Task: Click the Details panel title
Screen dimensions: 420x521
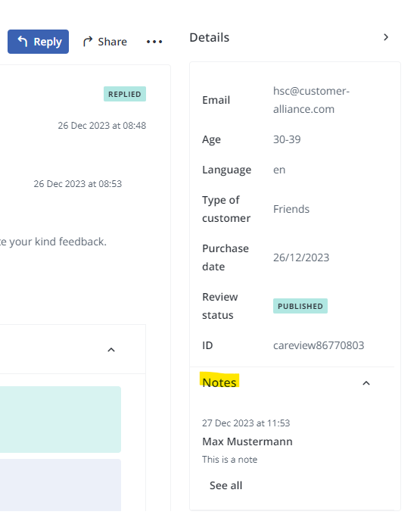Action: pyautogui.click(x=209, y=38)
